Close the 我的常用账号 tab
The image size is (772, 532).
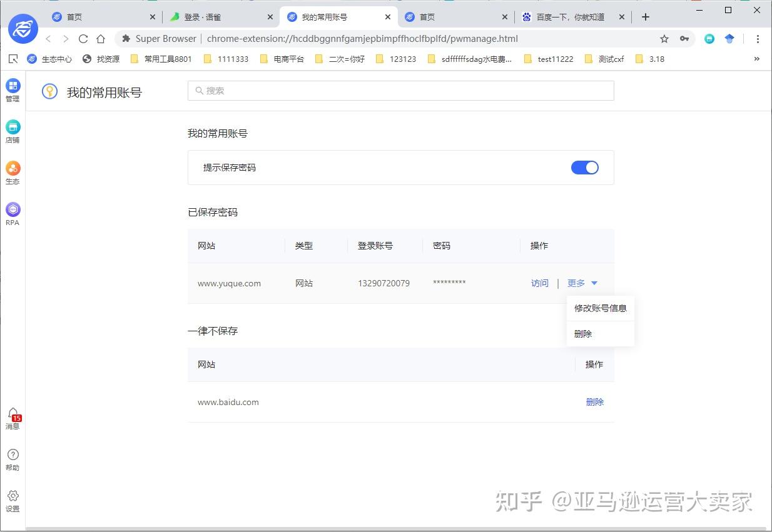388,17
